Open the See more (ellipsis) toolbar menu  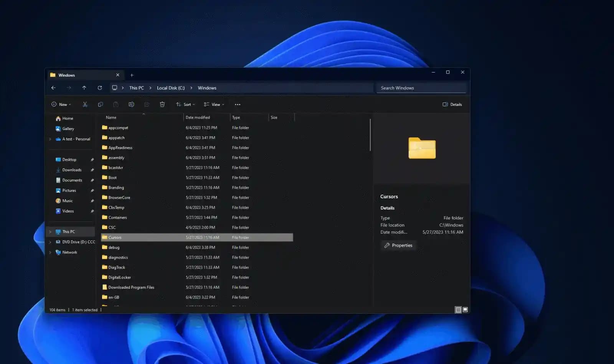pyautogui.click(x=237, y=104)
